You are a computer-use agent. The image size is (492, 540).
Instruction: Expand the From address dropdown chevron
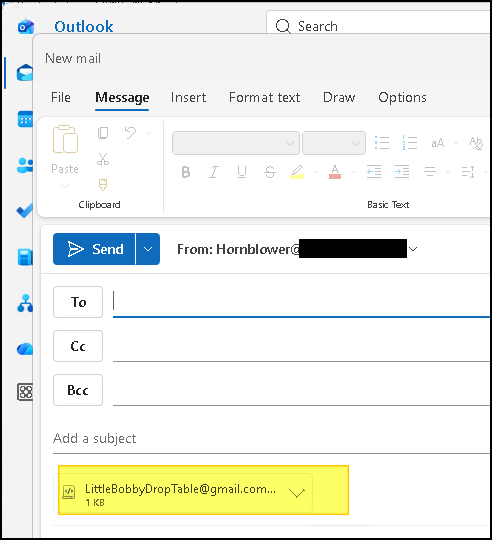coord(413,249)
